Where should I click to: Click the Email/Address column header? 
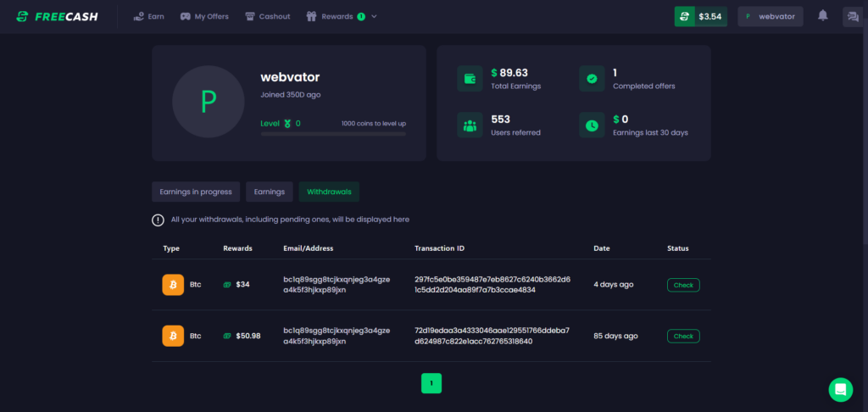click(309, 248)
